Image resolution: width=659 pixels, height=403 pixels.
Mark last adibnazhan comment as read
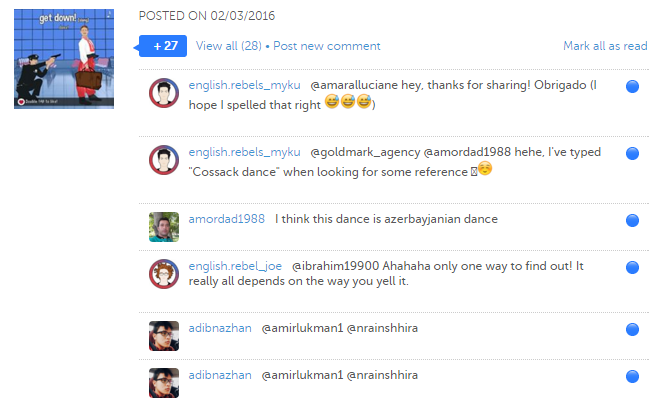tap(632, 376)
